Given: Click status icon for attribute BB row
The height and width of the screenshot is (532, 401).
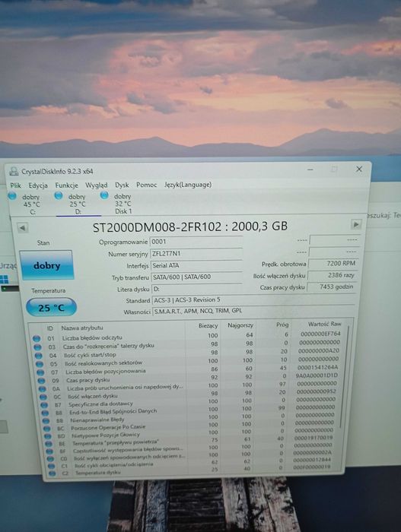Looking at the screenshot, I should 46,421.
